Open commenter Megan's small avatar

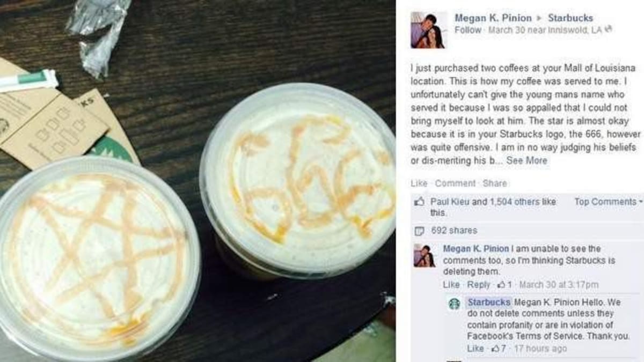425,255
